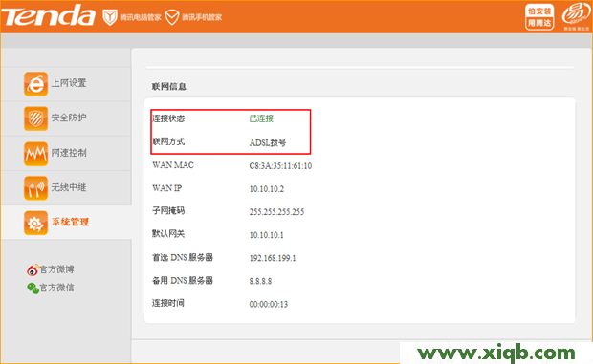Click the 备用 DNS 服务器 label
The height and width of the screenshot is (364, 593).
[x=183, y=280]
